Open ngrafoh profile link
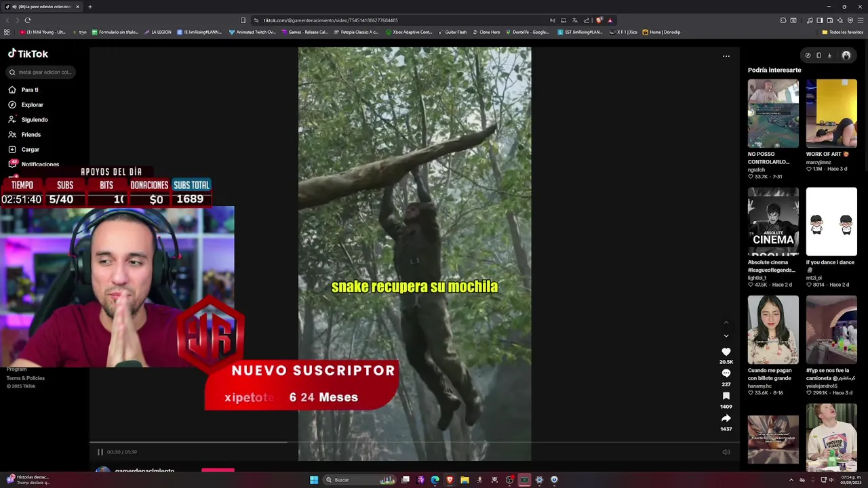868x488 pixels. (756, 169)
